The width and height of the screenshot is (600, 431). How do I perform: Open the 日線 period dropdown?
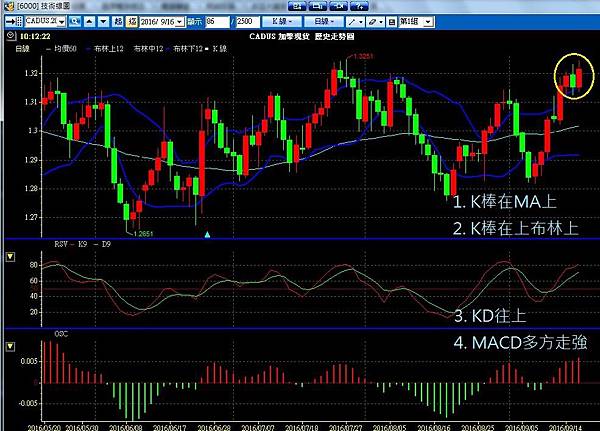point(324,21)
